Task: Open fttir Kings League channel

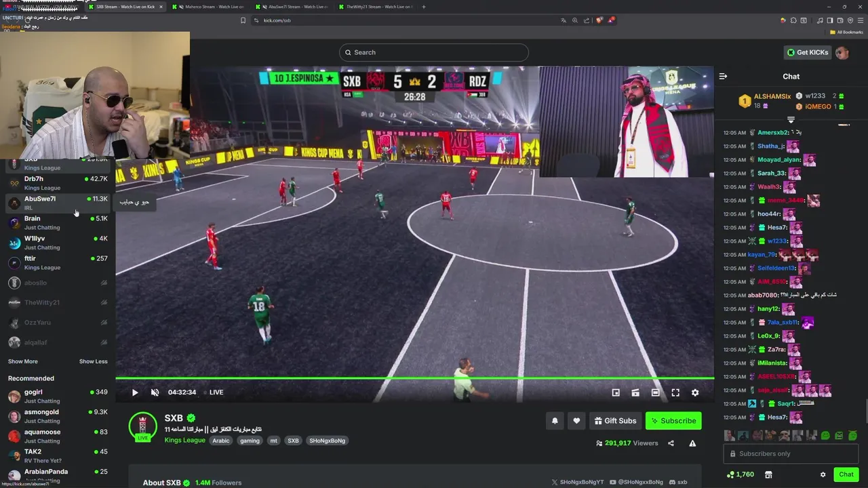Action: [58, 262]
